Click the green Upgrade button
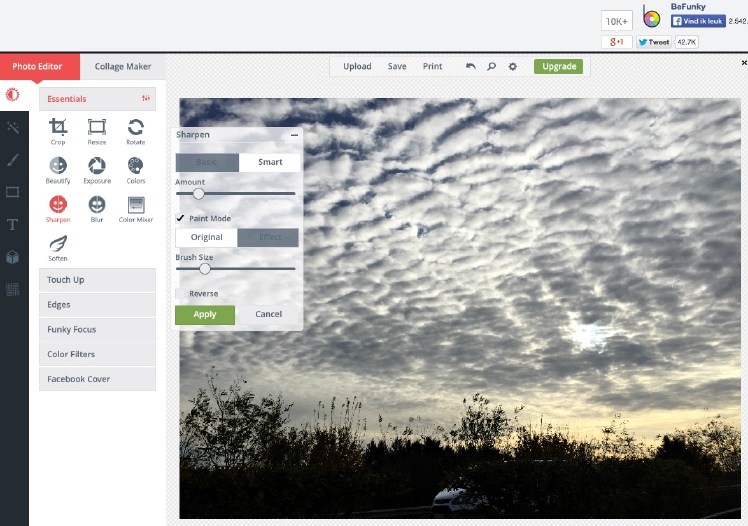Image resolution: width=748 pixels, height=526 pixels. [x=559, y=66]
